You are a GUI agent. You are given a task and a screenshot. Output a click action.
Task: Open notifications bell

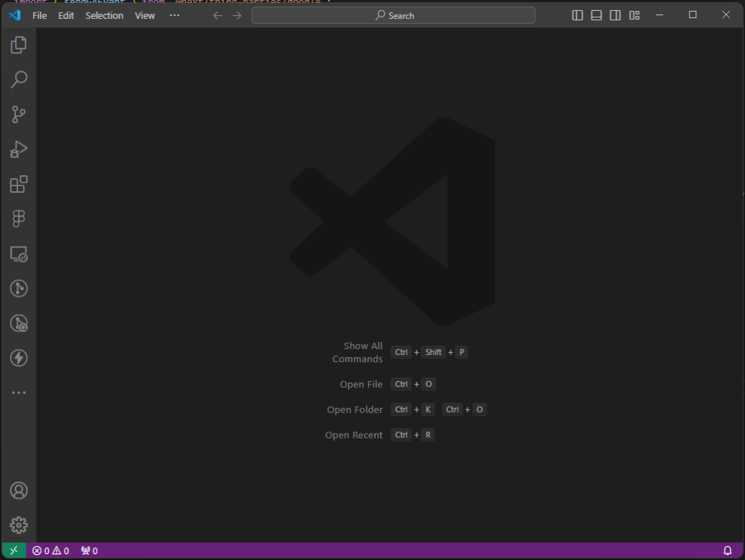click(728, 551)
